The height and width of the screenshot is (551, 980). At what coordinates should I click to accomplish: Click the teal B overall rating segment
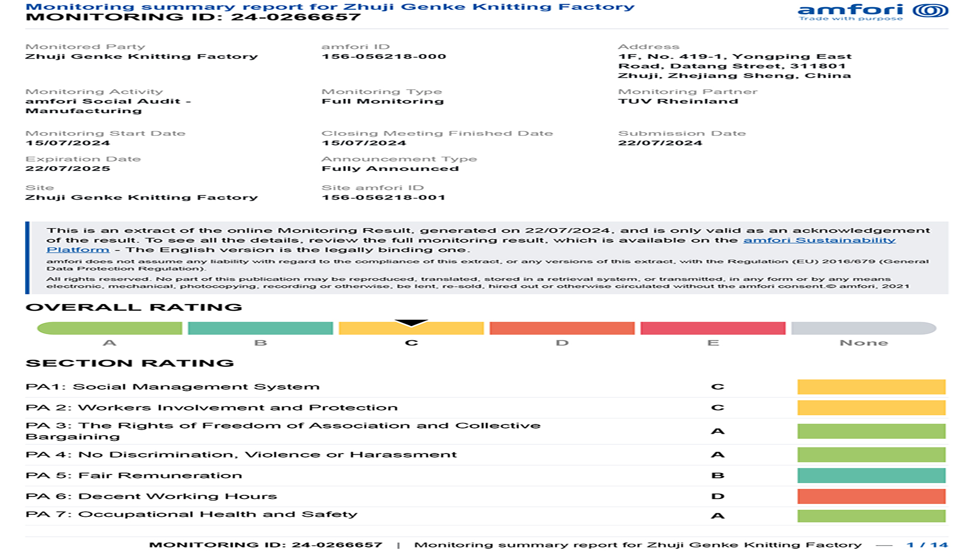(260, 328)
